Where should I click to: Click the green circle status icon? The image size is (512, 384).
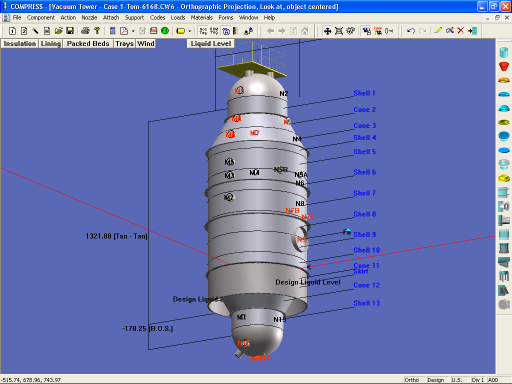point(165,31)
